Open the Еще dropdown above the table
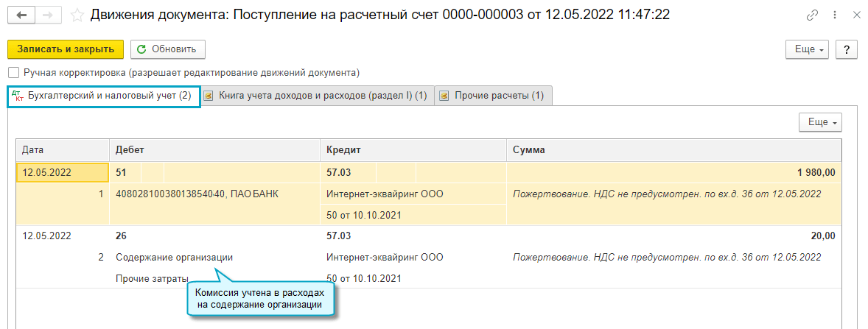Image resolution: width=868 pixels, height=329 pixels. 820,122
